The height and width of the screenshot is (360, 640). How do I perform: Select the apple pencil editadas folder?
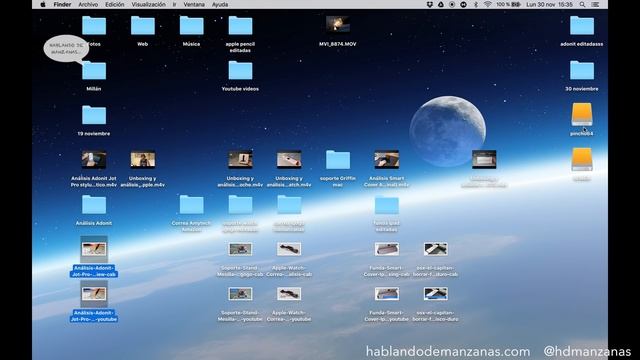240,26
